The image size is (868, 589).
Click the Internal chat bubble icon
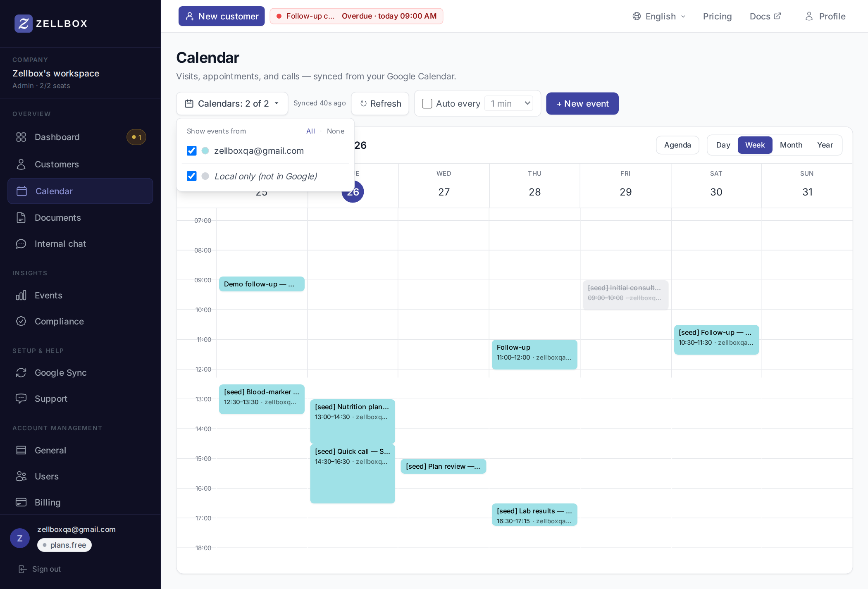(x=21, y=244)
